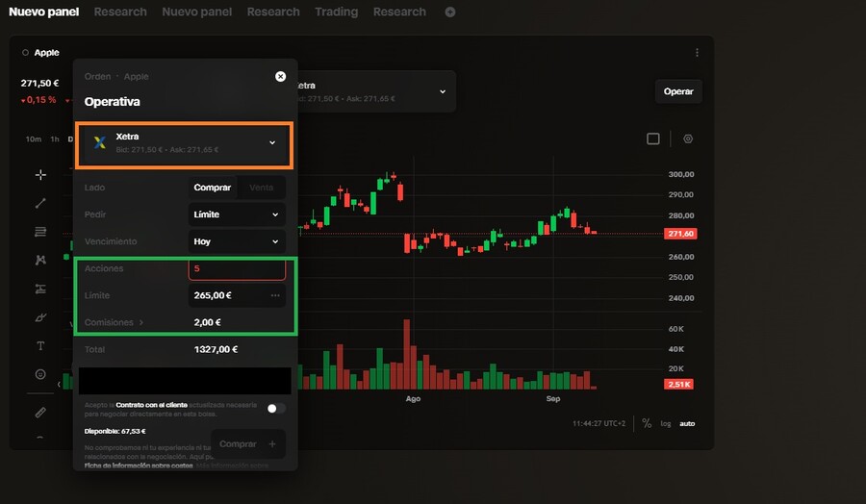Click the 300,00 price axis label
This screenshot has width=866, height=504.
681,174
